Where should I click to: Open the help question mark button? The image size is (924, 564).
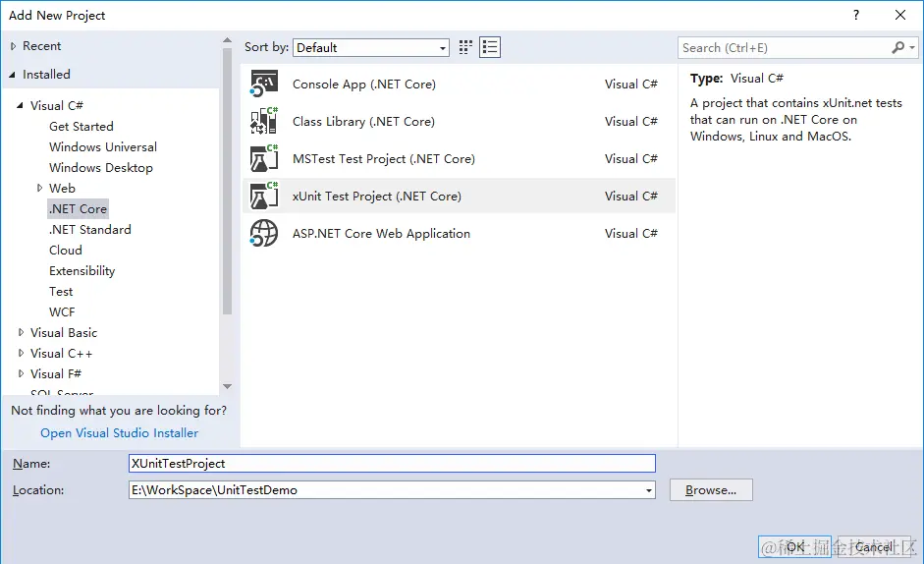[x=856, y=16]
